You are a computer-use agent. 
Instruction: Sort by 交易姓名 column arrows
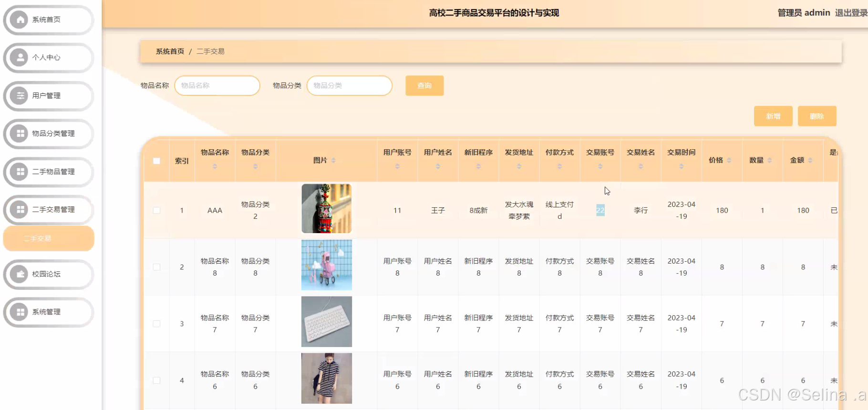point(641,166)
